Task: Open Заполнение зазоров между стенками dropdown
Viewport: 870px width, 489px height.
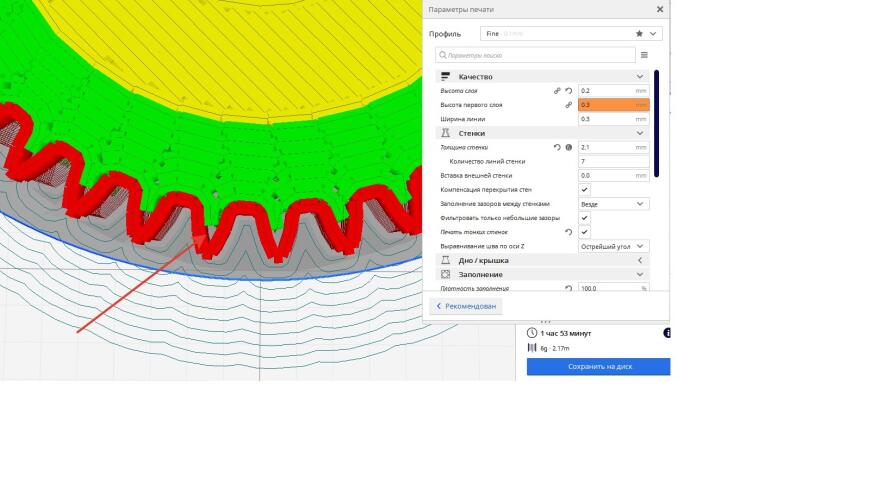Action: click(x=613, y=204)
